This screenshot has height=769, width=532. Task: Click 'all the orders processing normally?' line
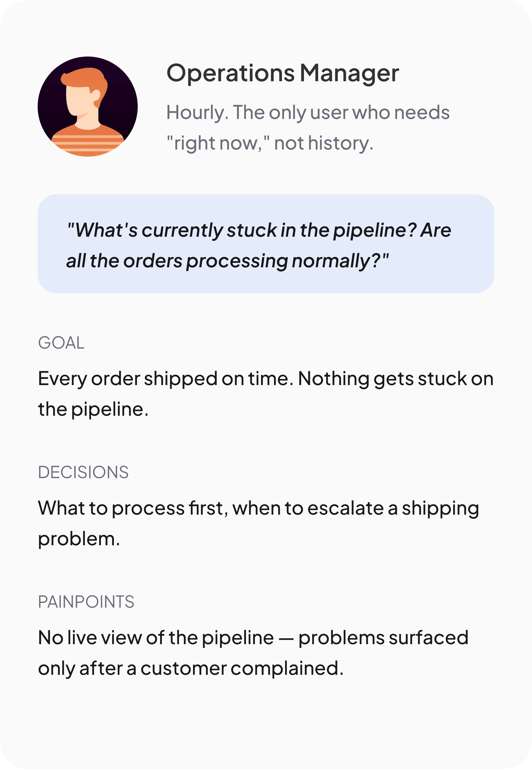pyautogui.click(x=227, y=261)
